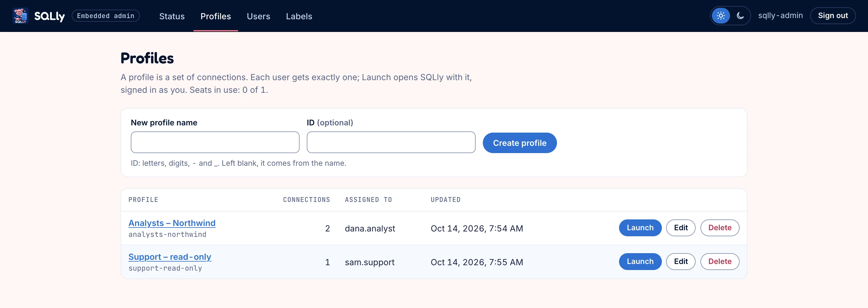Switch to light theme sun icon

tap(721, 16)
